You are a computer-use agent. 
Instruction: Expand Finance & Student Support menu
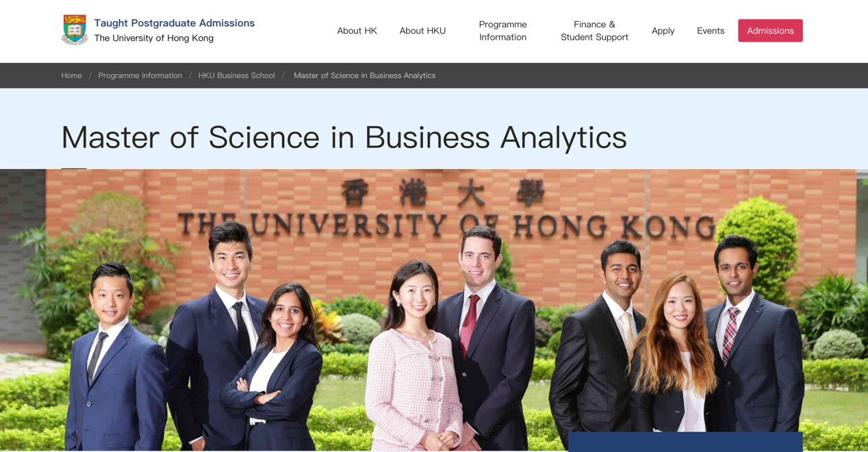[x=594, y=31]
